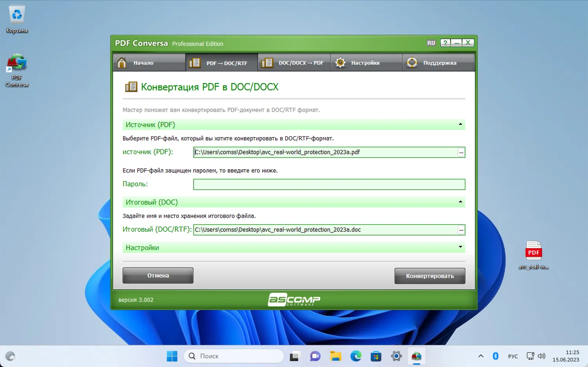This screenshot has width=588, height=367.
Task: Open Settings gear on the taskbar
Action: (x=397, y=356)
